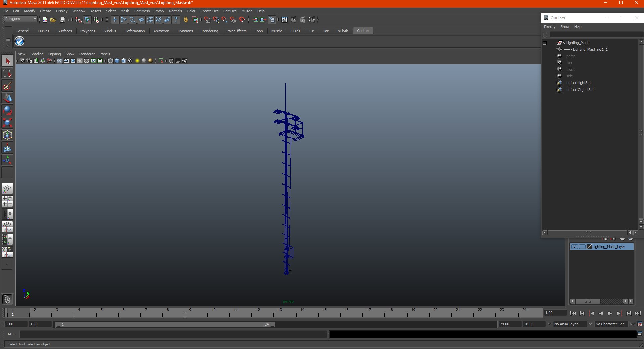
Task: Click the New Scene icon
Action: pos(45,20)
